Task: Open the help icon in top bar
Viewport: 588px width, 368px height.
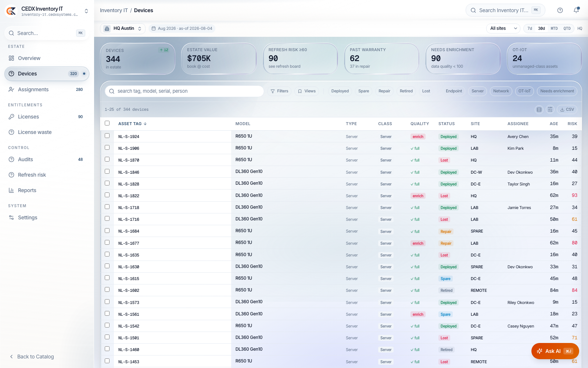Action: [x=560, y=10]
